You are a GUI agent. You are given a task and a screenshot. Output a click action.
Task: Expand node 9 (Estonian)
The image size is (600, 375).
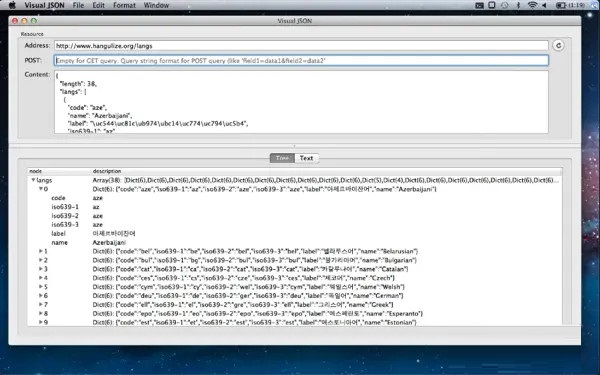pos(41,322)
